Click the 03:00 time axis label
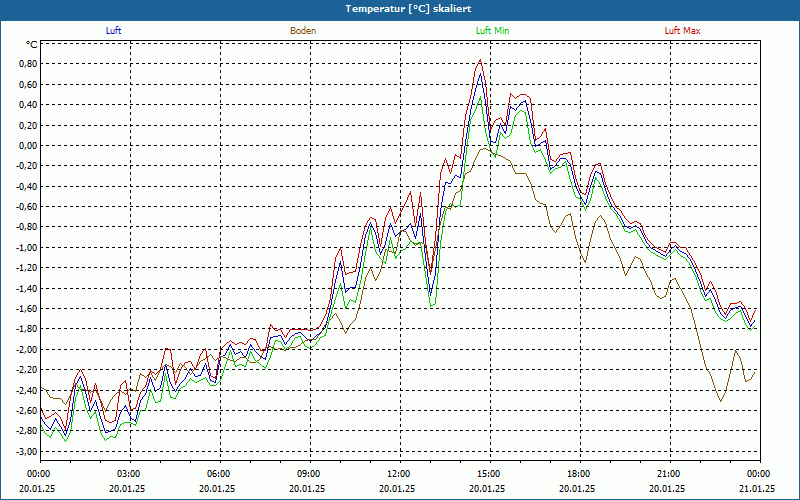The height and width of the screenshot is (500, 800). click(x=131, y=474)
